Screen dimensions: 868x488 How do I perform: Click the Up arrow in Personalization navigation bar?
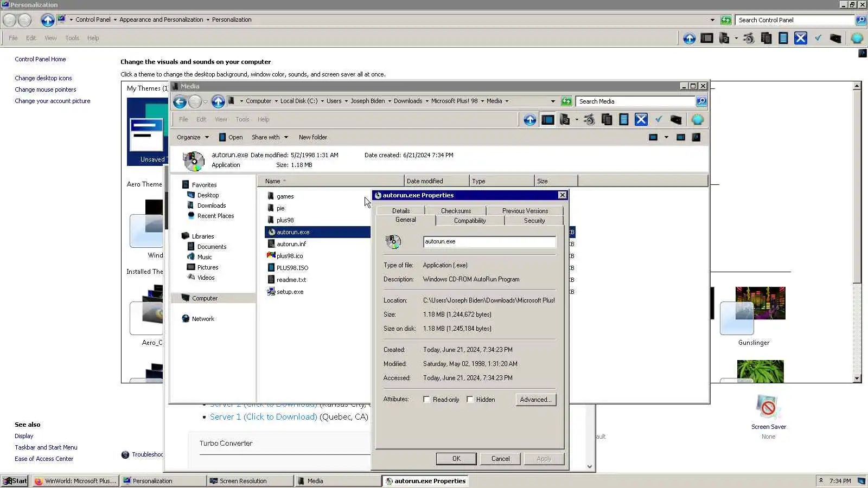pyautogui.click(x=48, y=20)
